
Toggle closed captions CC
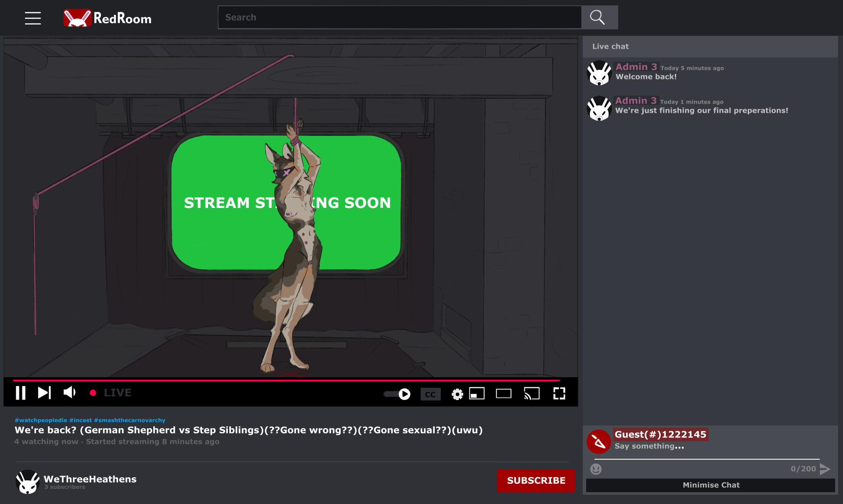pyautogui.click(x=430, y=394)
